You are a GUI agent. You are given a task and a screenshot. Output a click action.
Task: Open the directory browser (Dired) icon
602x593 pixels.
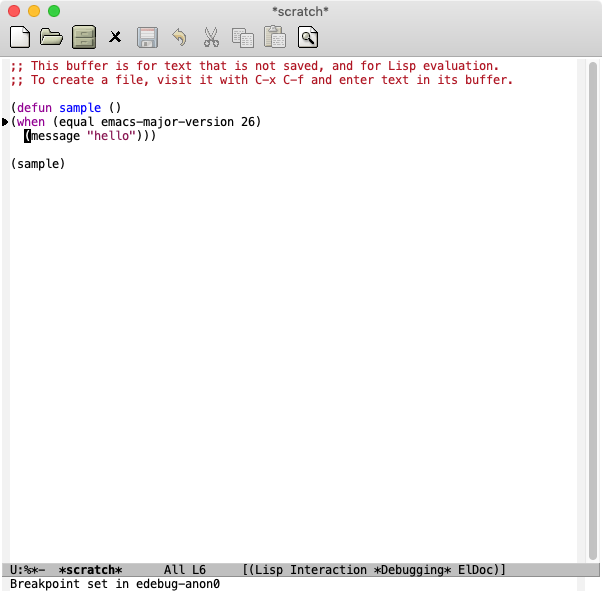(83, 38)
